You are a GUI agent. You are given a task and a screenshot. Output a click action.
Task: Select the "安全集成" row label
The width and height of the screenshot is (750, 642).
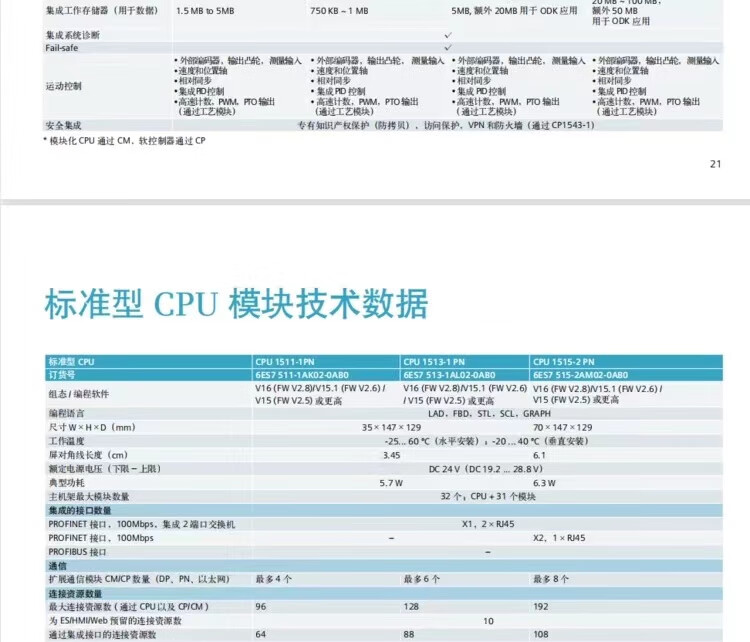coord(64,125)
